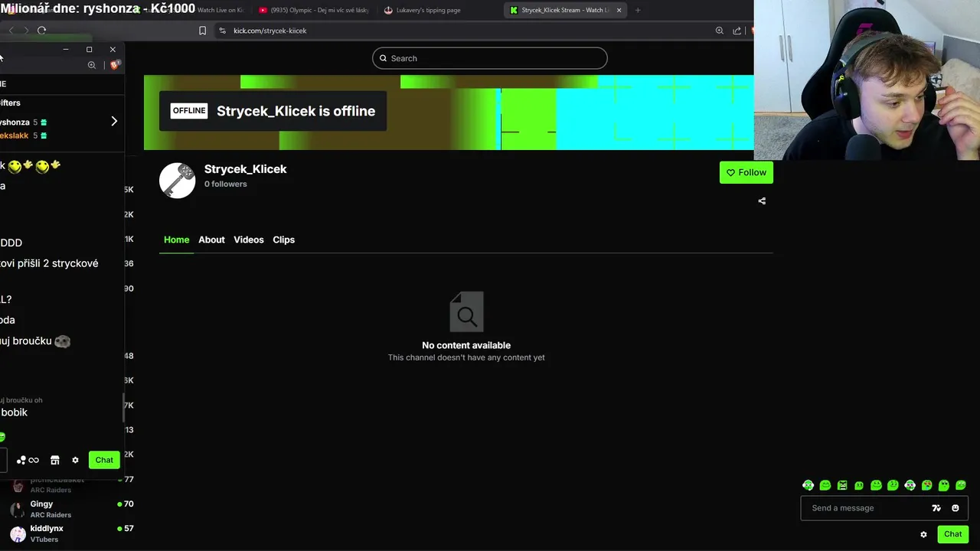Click Brave shield icon in popup window
The height and width of the screenshot is (551, 980).
(114, 65)
